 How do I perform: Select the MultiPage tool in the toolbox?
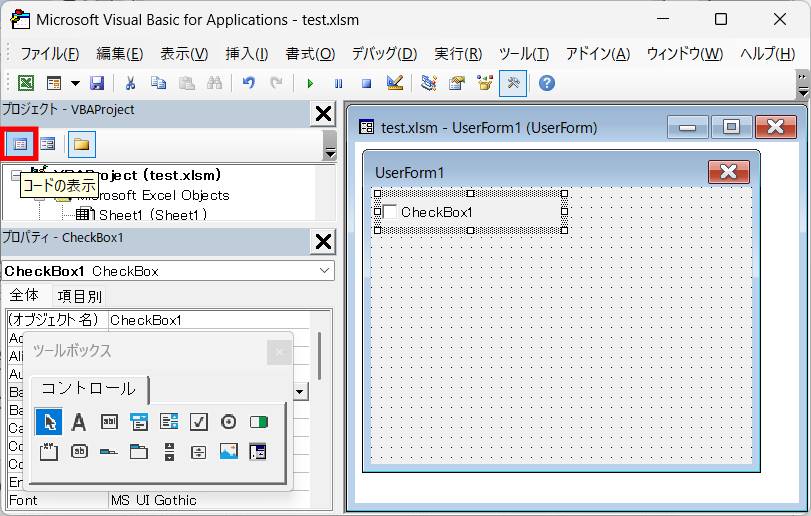tap(139, 451)
